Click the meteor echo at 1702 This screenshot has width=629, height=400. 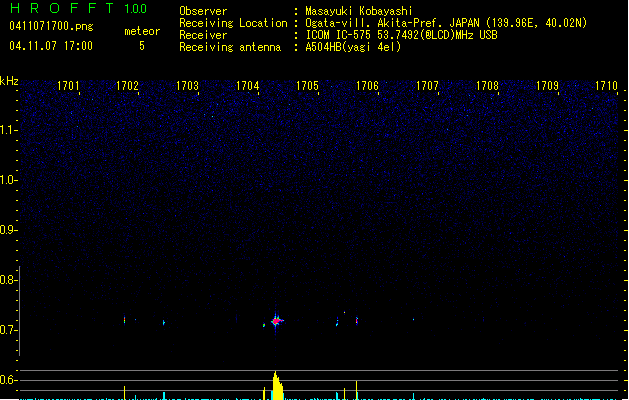pos(124,320)
